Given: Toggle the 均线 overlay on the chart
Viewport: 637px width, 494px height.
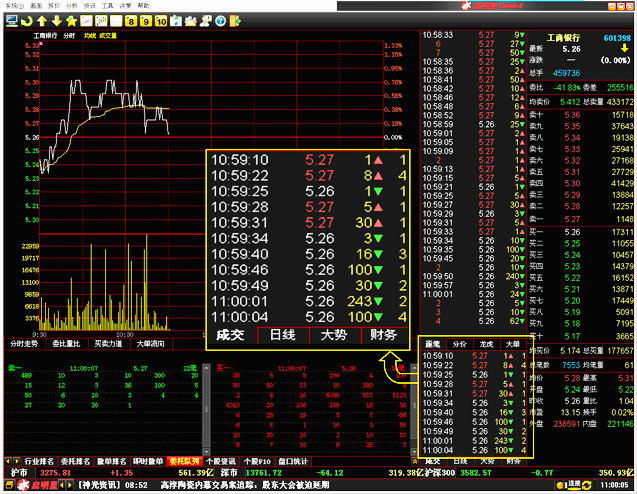Looking at the screenshot, I should [x=90, y=36].
